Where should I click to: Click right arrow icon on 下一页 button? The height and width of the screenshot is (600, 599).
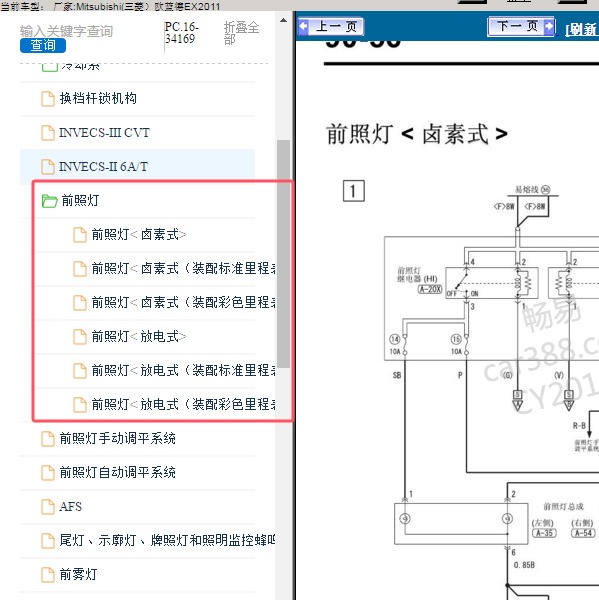click(548, 26)
